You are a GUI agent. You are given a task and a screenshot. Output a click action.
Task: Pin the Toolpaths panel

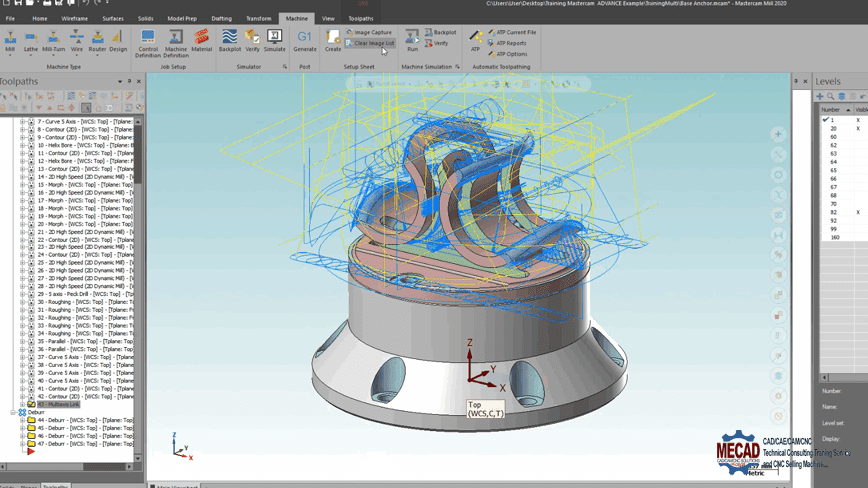(129, 82)
